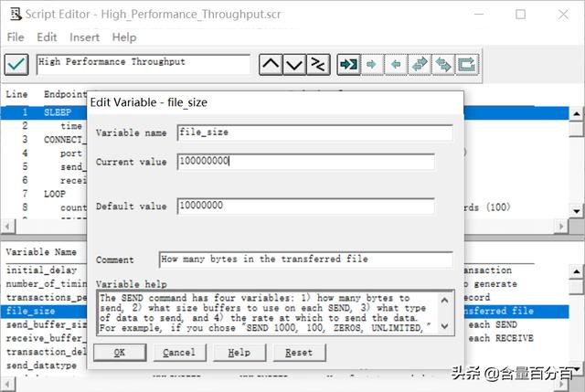Image resolution: width=585 pixels, height=392 pixels.
Task: Click the script list's horizontal scroll right arrow
Action: (560, 226)
